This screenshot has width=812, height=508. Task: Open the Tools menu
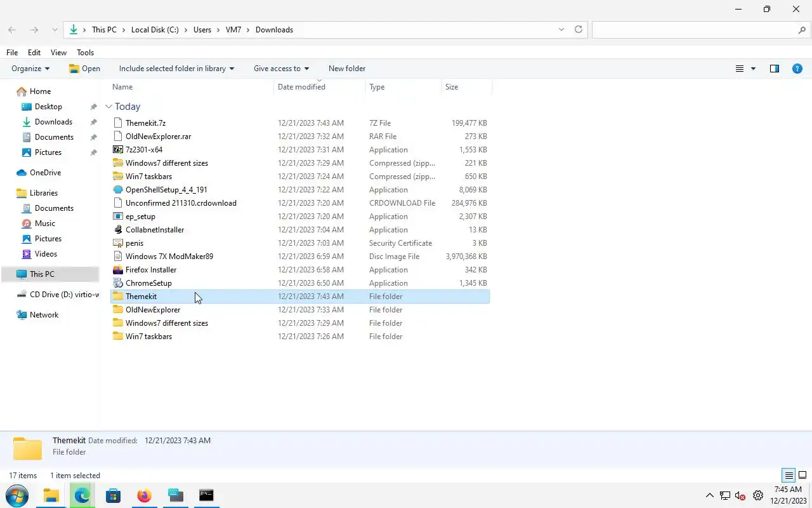coord(85,53)
